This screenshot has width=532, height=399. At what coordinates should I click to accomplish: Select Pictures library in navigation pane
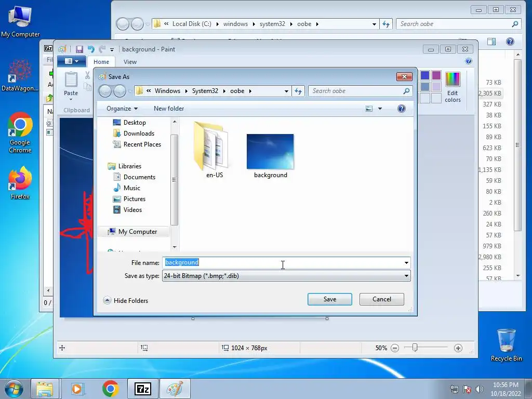(135, 199)
